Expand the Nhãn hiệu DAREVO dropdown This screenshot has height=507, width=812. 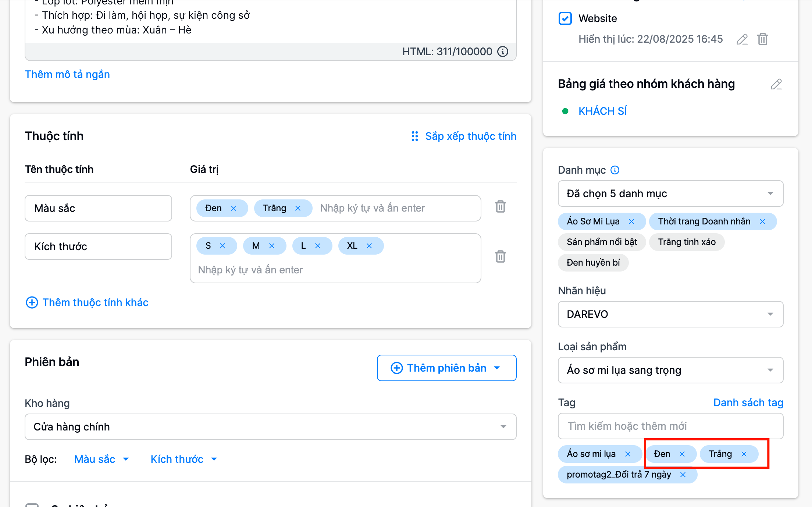pyautogui.click(x=670, y=314)
